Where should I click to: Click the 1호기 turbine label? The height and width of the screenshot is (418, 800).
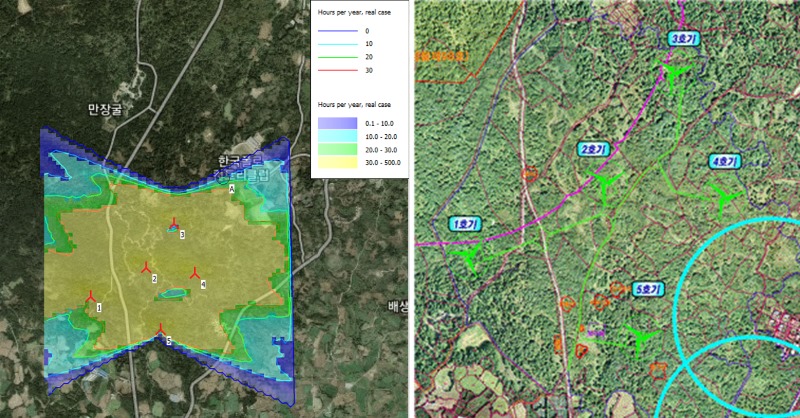tap(465, 224)
